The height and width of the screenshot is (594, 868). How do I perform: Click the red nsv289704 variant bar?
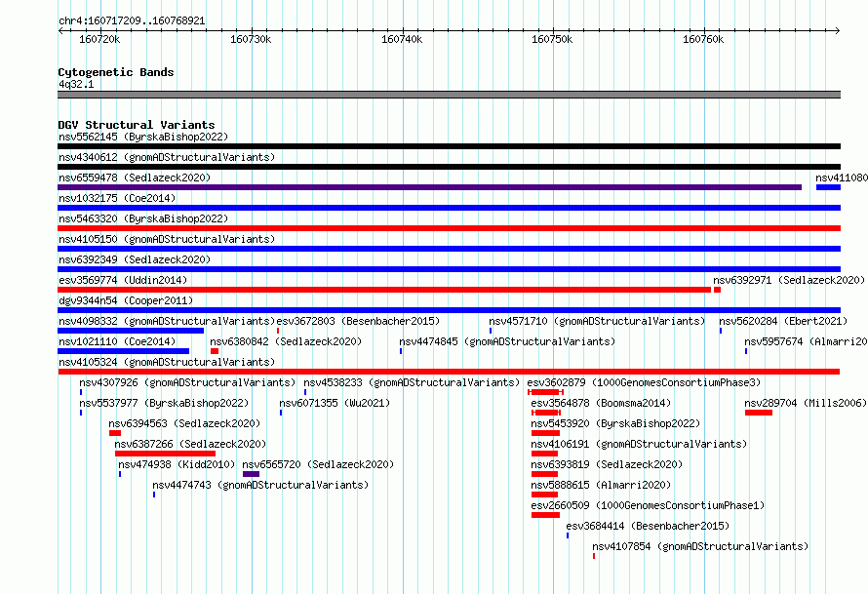coord(759,413)
